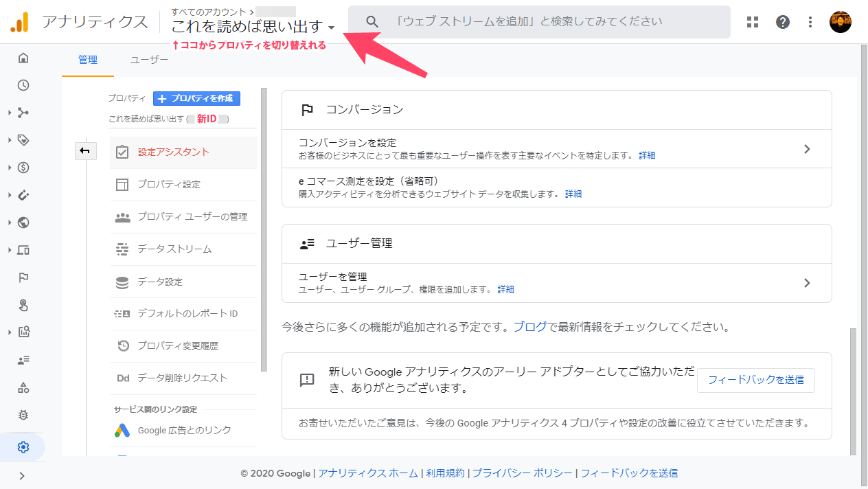Open the Acquisition branching icon in sidebar

click(x=23, y=113)
